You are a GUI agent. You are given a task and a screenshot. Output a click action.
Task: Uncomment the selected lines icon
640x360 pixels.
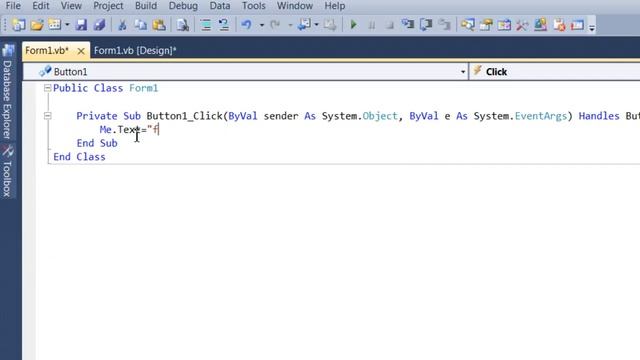(x=224, y=25)
